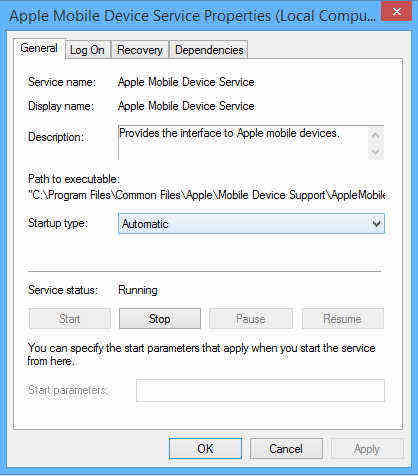Select the Automatic startup type combo box
418x476 pixels.
pos(251,223)
